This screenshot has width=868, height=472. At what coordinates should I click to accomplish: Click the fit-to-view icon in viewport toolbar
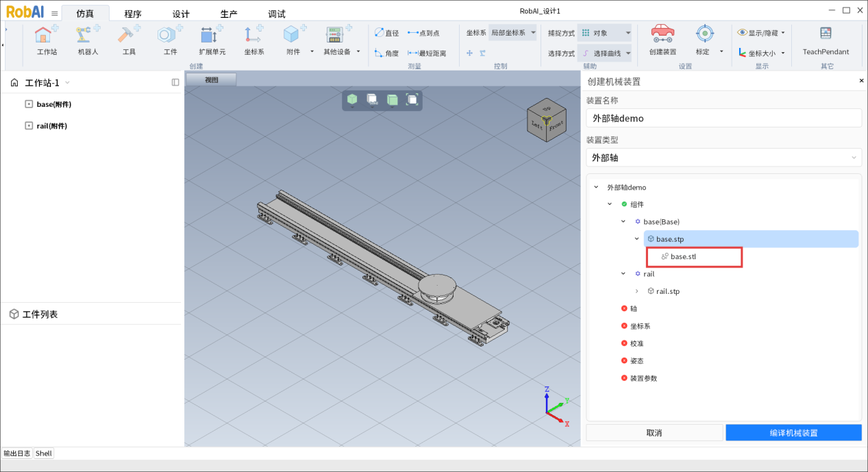[412, 99]
